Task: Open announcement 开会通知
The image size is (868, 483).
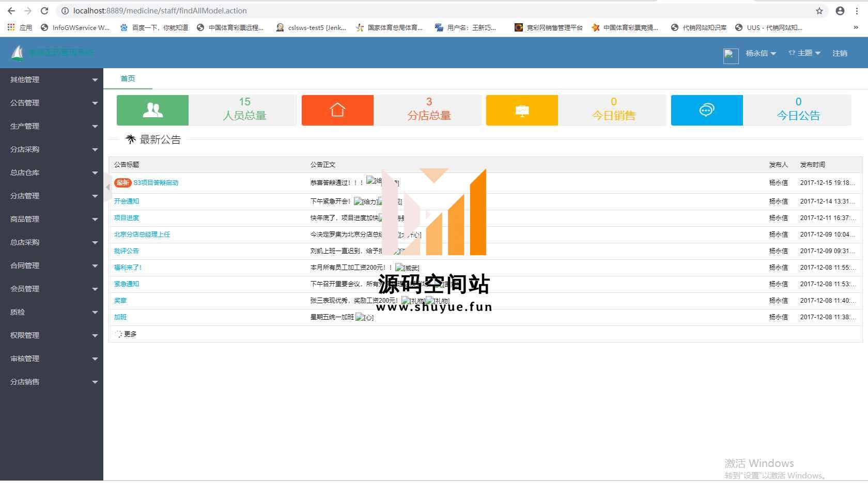Action: [127, 201]
